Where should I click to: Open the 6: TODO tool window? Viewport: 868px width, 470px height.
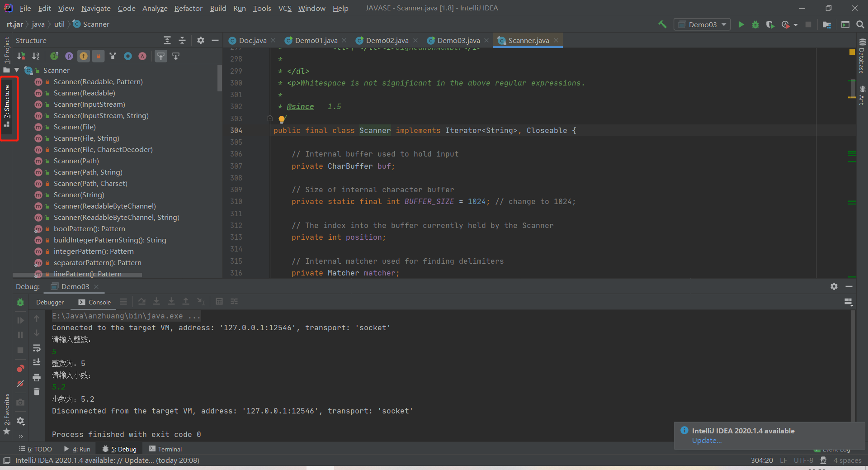36,449
